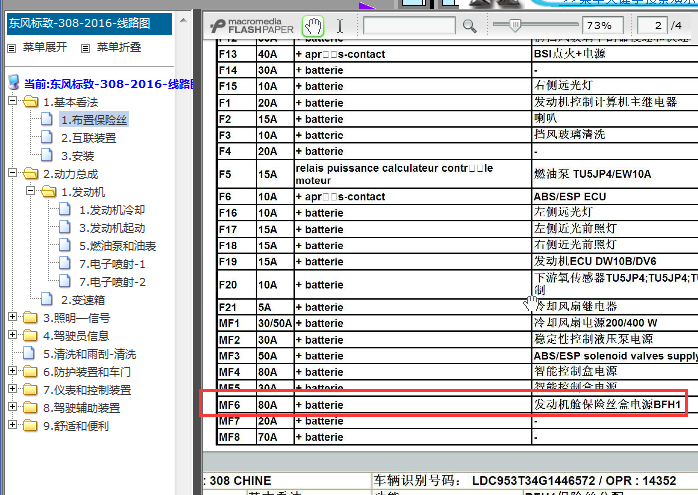Click the magnifier search icon

[x=470, y=26]
